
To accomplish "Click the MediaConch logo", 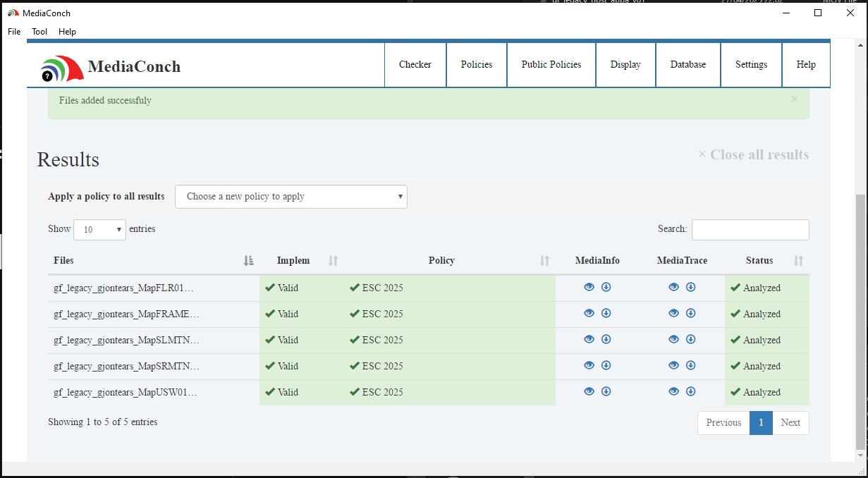I will click(x=111, y=68).
